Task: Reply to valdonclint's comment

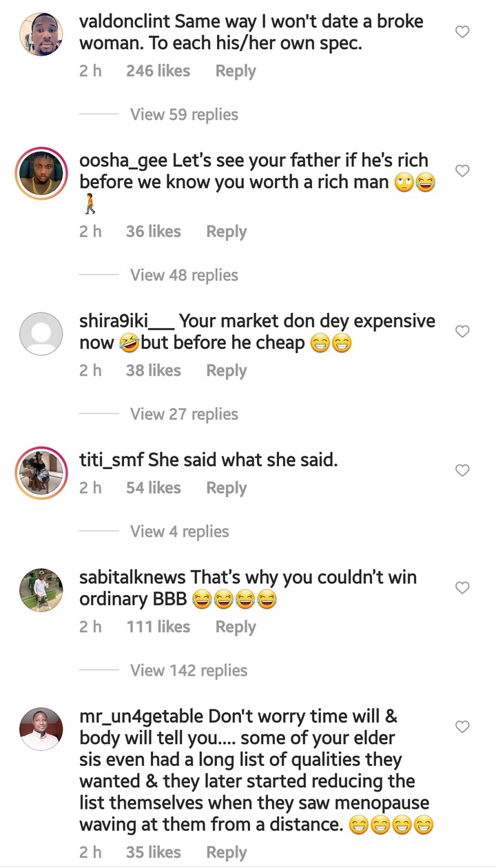Action: point(236,71)
